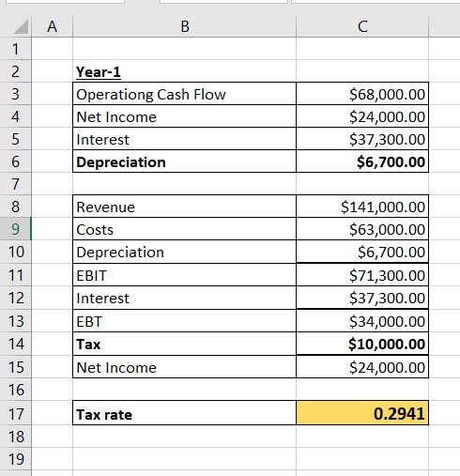Click the Net Income label in row 15
This screenshot has height=476, width=460.
tap(184, 367)
